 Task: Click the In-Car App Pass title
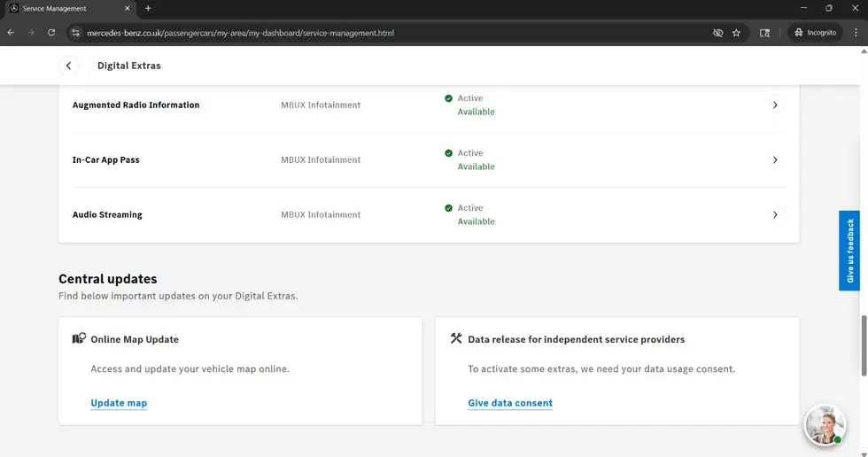point(105,159)
